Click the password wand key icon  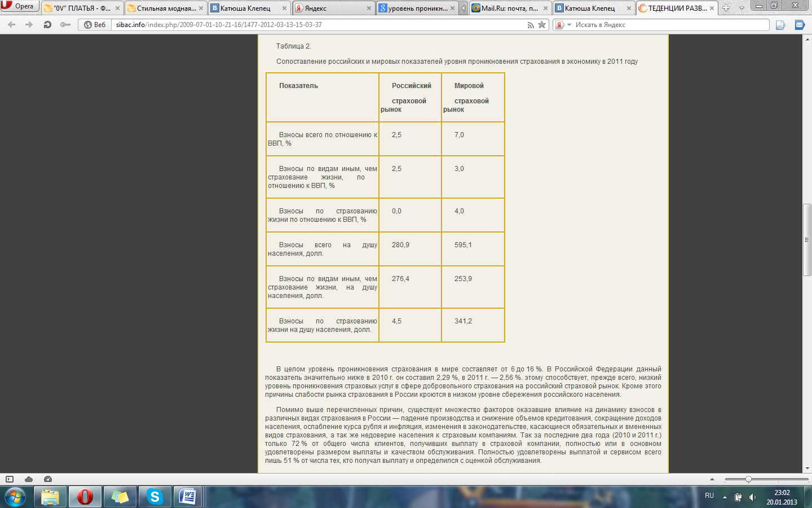[65, 25]
